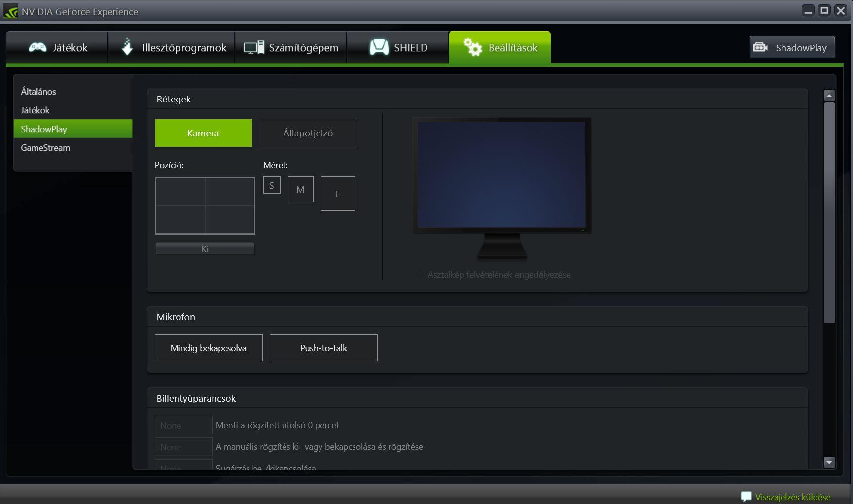Viewport: 853px width, 504px height.
Task: Go to the SHIELD tab
Action: 398,47
